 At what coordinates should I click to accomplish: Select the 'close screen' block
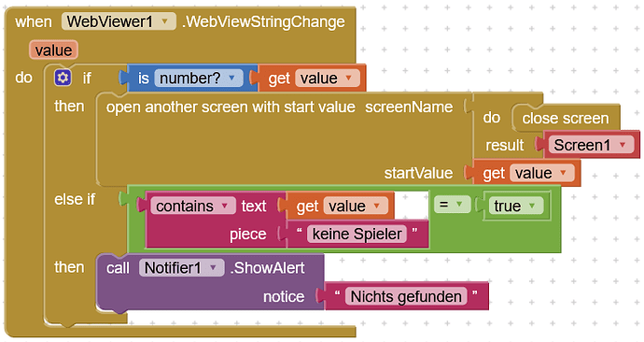[x=566, y=118]
